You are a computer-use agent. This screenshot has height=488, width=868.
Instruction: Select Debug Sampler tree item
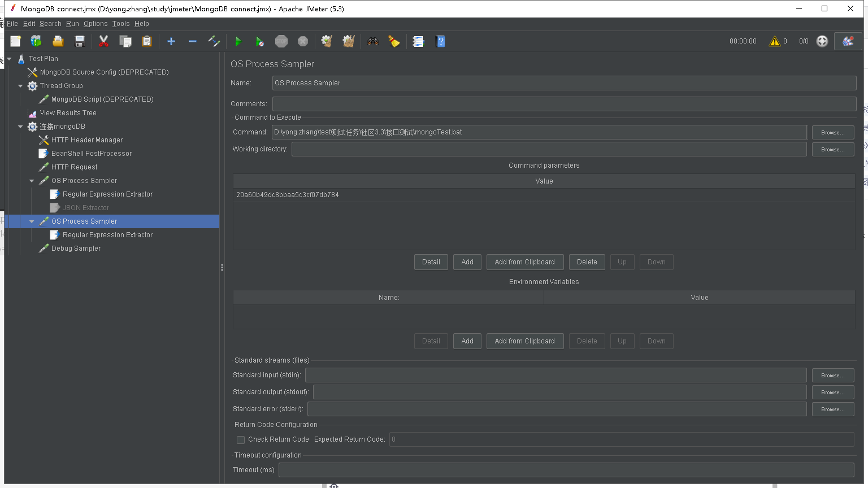[76, 249]
